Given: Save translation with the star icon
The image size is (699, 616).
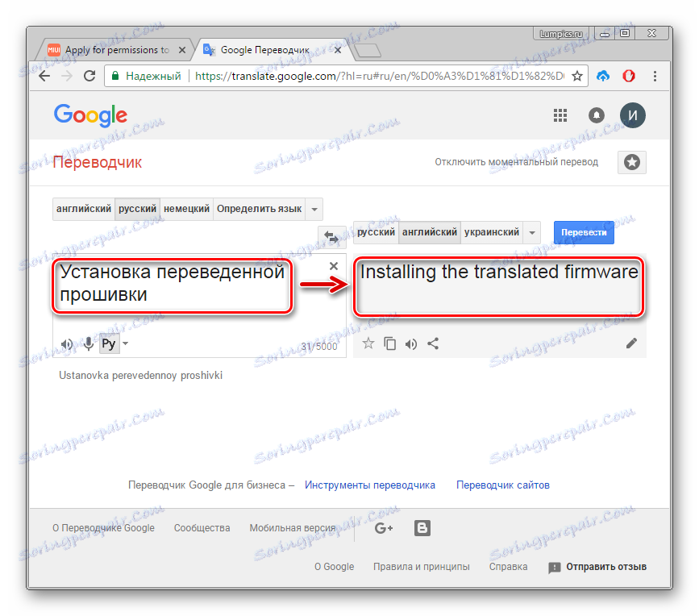Looking at the screenshot, I should coord(368,343).
